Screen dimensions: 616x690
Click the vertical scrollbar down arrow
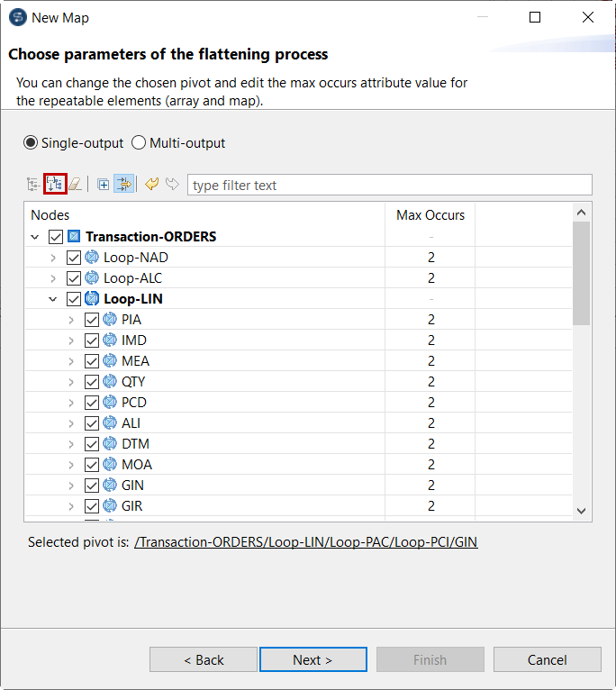(x=582, y=511)
